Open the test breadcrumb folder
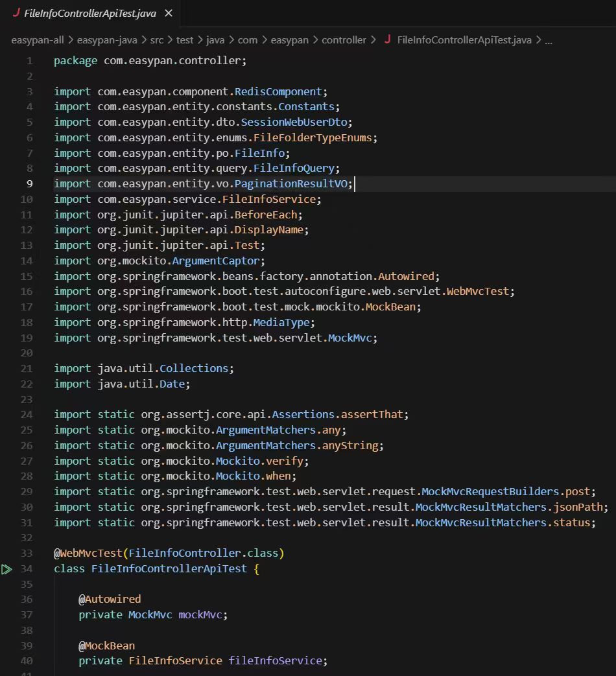 [x=185, y=40]
